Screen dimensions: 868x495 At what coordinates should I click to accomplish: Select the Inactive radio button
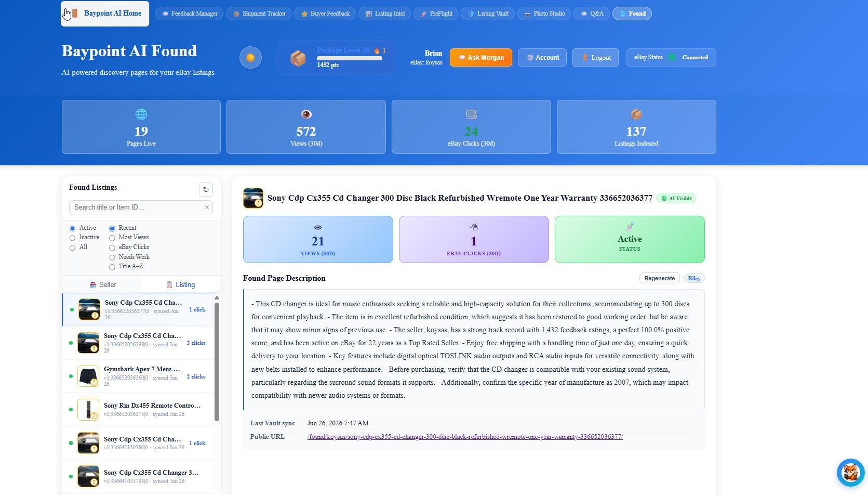(x=72, y=238)
